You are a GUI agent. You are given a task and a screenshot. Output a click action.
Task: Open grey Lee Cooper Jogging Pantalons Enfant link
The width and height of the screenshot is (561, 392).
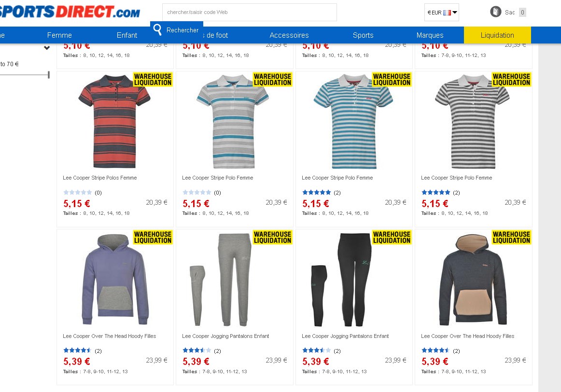pos(225,336)
